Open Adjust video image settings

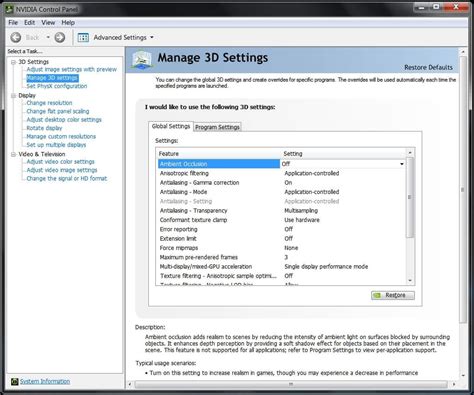pyautogui.click(x=62, y=170)
